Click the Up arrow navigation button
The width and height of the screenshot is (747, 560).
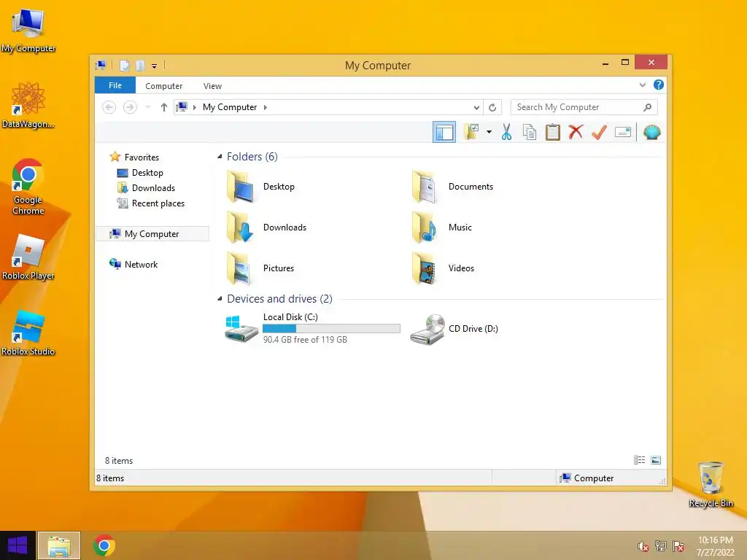coord(164,107)
